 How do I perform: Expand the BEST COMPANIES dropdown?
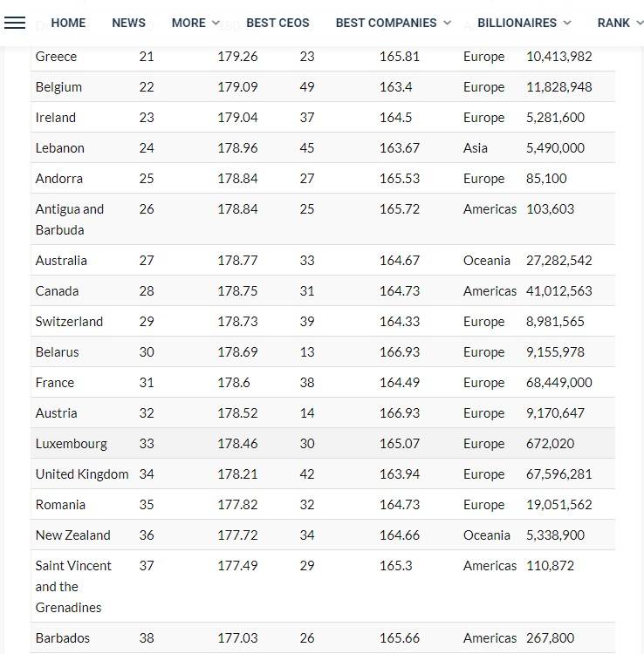[x=393, y=23]
